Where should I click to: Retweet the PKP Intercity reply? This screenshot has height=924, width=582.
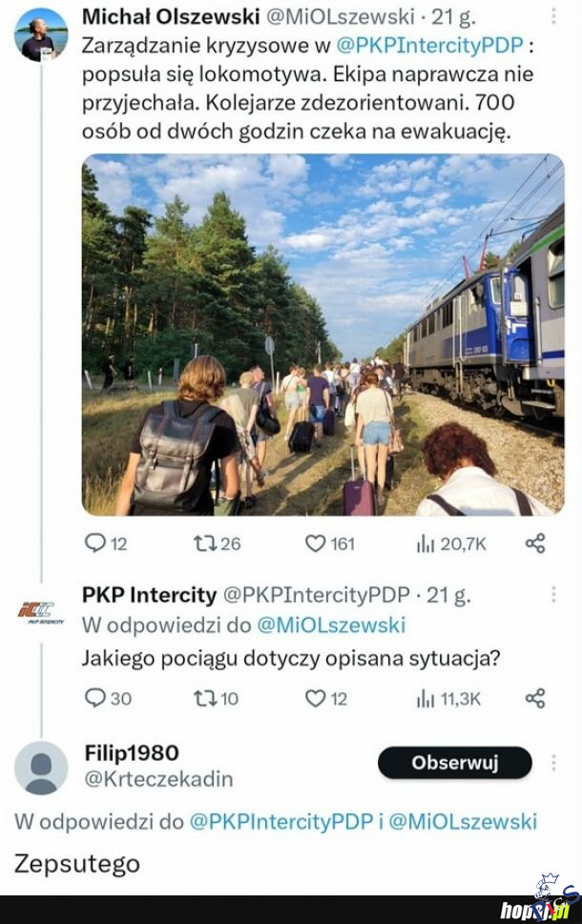point(205,698)
